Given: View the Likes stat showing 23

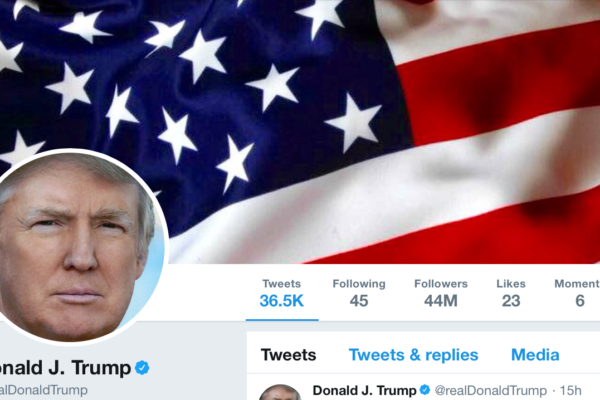Looking at the screenshot, I should [511, 294].
